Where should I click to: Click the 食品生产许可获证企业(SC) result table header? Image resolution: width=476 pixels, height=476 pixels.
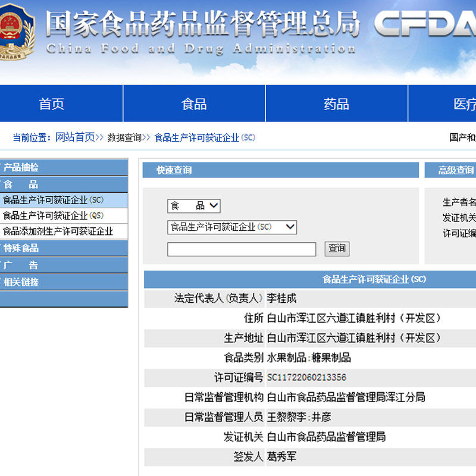click(374, 279)
